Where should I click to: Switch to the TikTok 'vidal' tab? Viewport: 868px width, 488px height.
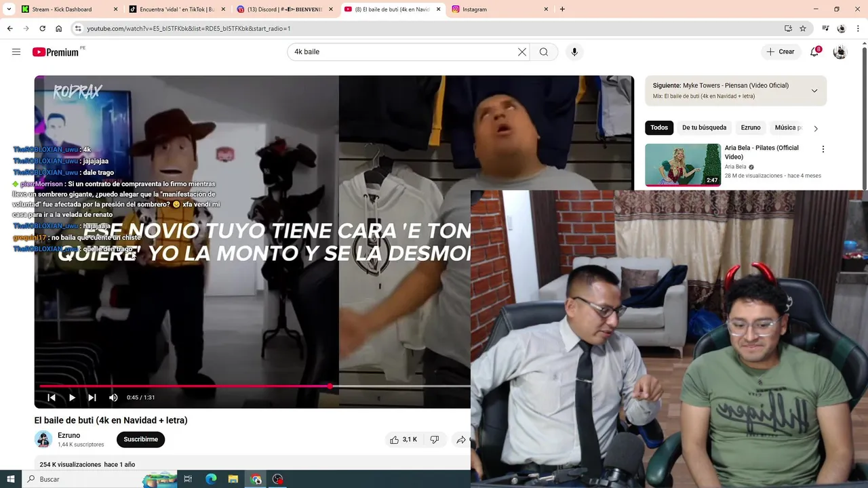[x=176, y=9]
